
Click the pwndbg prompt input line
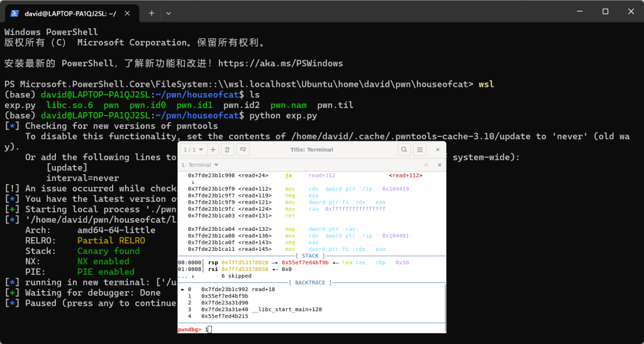click(x=314, y=329)
